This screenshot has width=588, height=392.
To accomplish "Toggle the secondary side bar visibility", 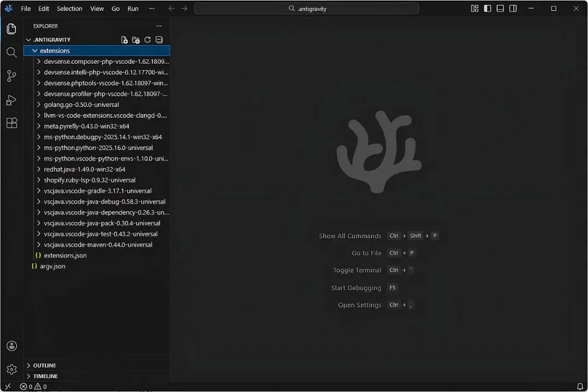I will point(513,8).
